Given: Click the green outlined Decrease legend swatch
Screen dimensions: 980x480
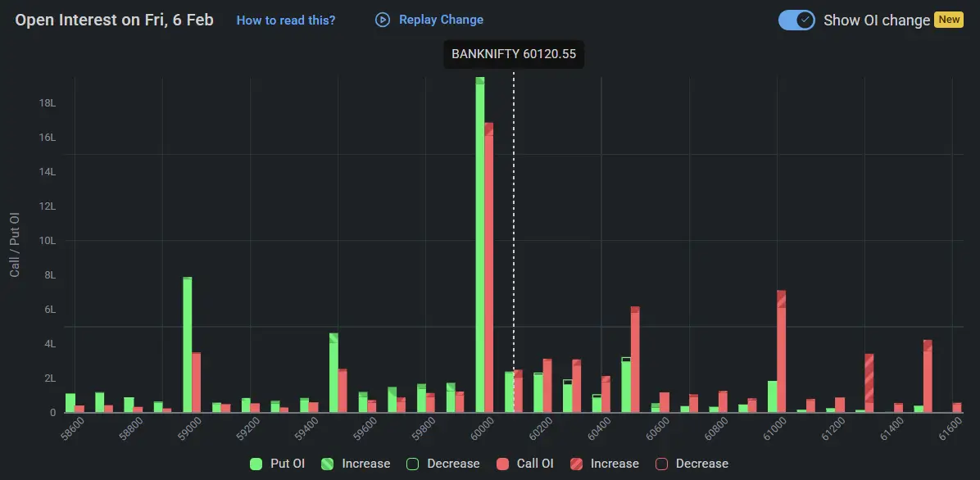Looking at the screenshot, I should tap(412, 464).
